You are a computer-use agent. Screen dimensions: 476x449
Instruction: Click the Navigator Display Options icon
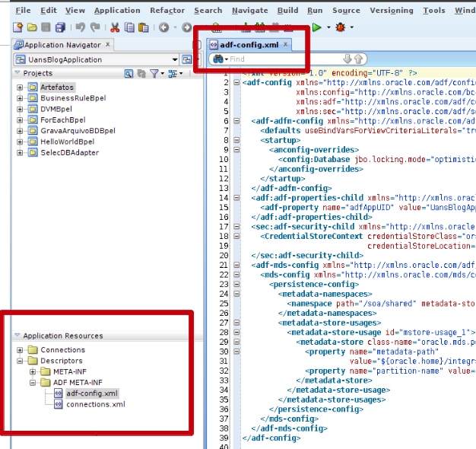173,73
